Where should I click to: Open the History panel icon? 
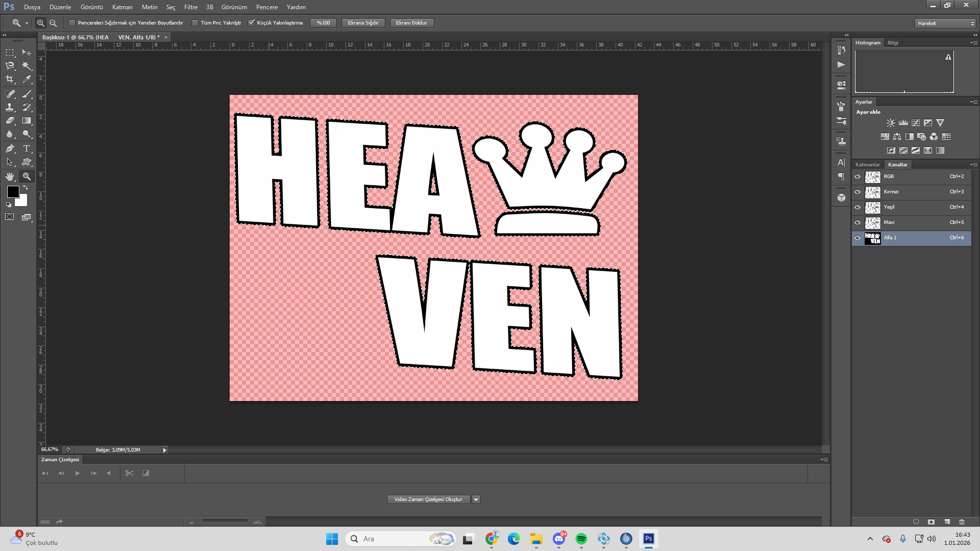pyautogui.click(x=841, y=50)
